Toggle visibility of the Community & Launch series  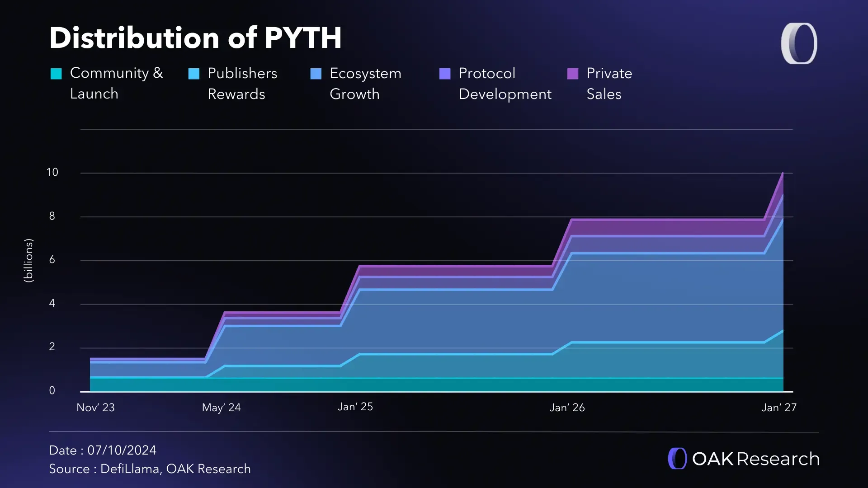(x=56, y=73)
